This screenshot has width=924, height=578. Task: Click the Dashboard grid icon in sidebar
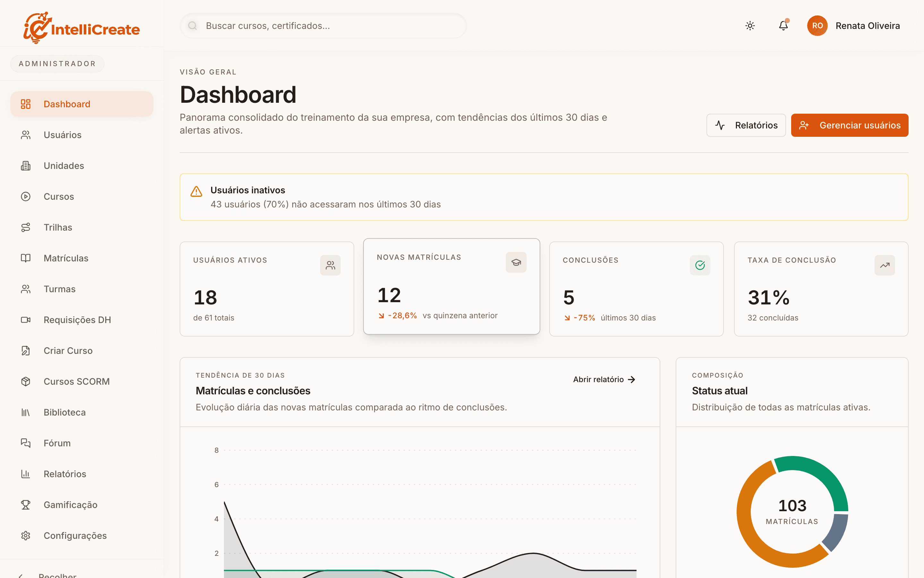click(x=26, y=104)
